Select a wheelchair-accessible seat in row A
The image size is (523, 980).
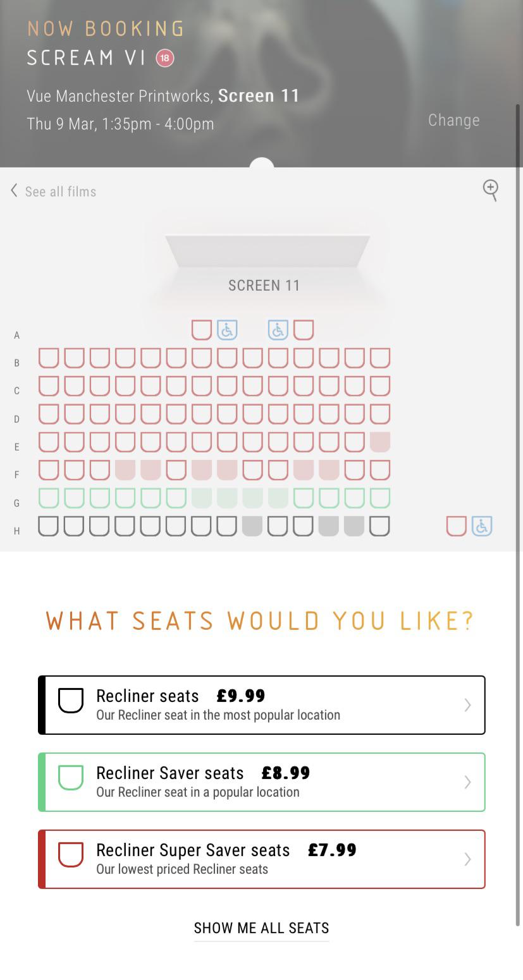tap(226, 329)
